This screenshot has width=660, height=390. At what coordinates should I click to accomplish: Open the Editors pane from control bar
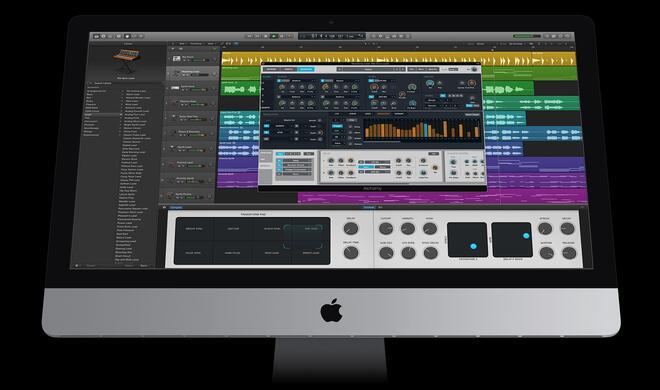[x=141, y=37]
